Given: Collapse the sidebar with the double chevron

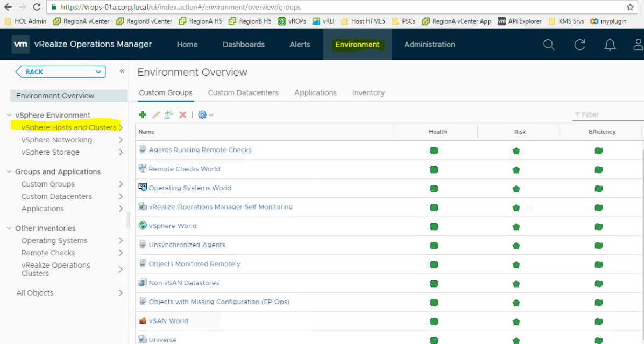Looking at the screenshot, I should [122, 71].
